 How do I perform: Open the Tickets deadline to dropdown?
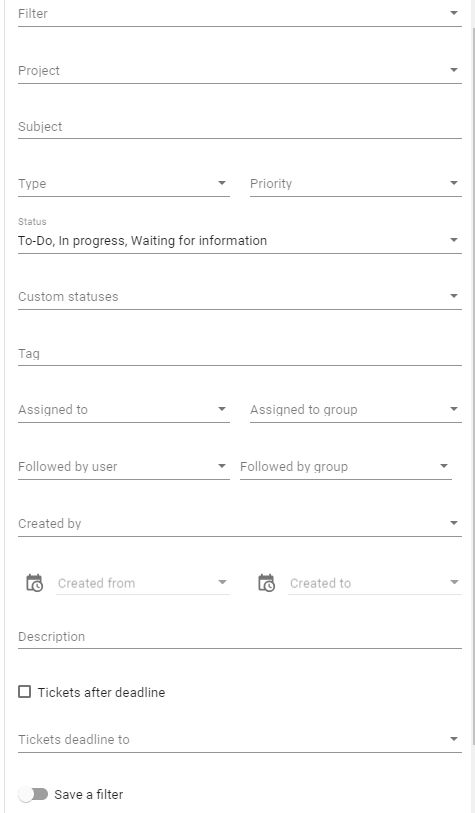240,739
